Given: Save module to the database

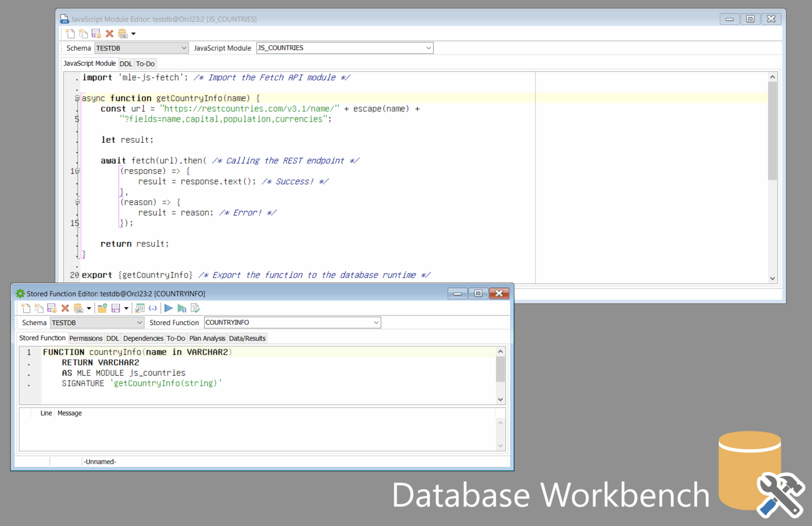Looking at the screenshot, I should [96, 33].
